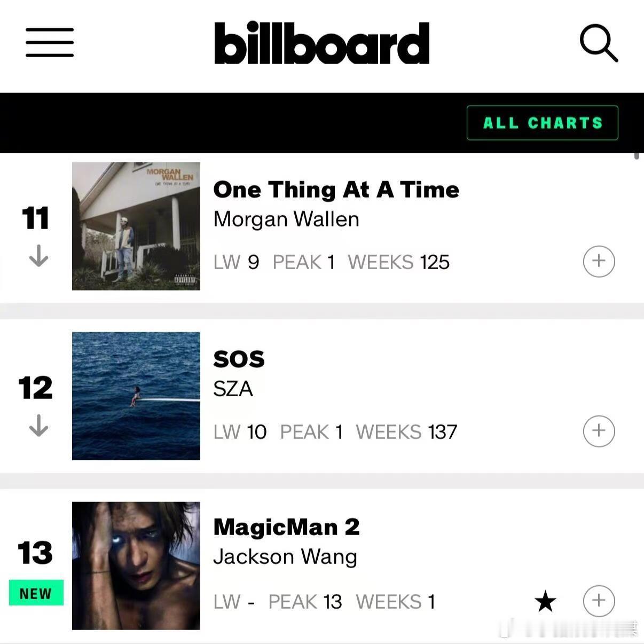This screenshot has height=644, width=644.
Task: Open SOS album cover thumbnail
Action: pos(136,396)
